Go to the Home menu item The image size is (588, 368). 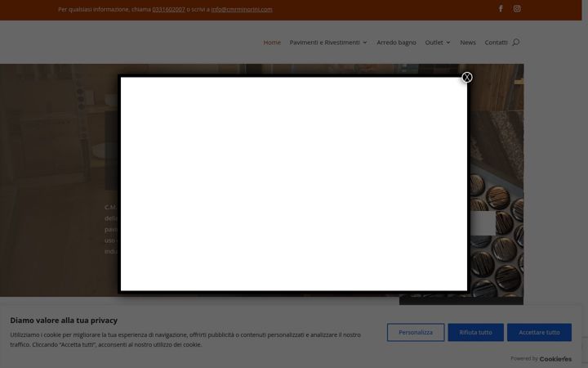272,43
